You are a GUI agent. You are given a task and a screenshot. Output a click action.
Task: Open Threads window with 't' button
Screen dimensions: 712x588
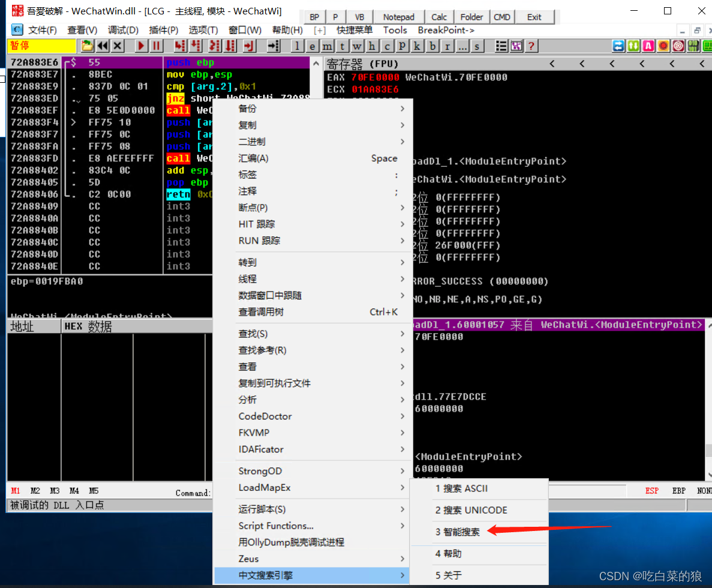pos(342,46)
